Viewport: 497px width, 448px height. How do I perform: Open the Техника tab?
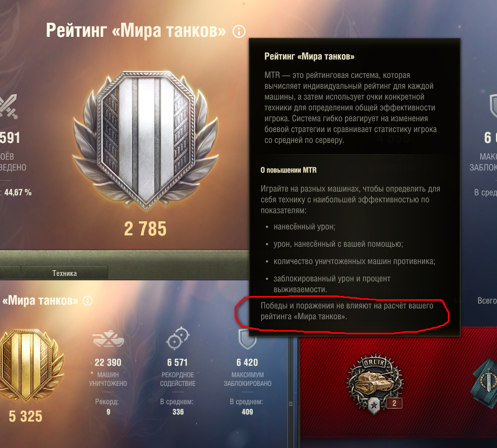64,273
